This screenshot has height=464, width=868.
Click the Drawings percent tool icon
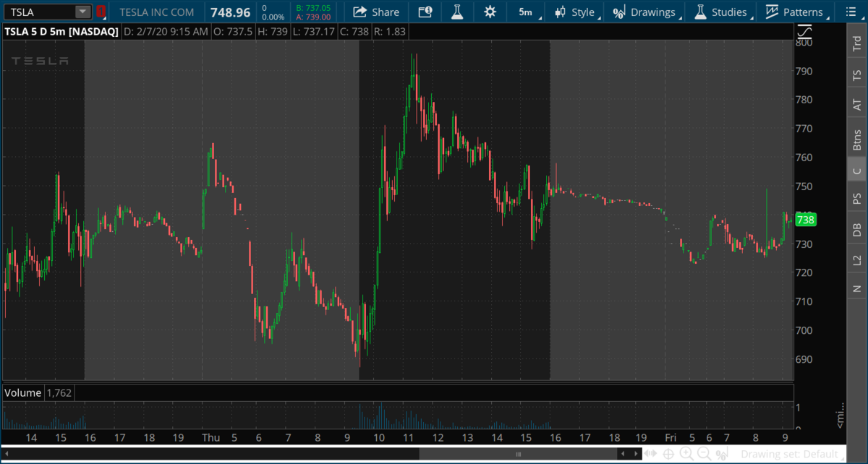click(x=618, y=12)
